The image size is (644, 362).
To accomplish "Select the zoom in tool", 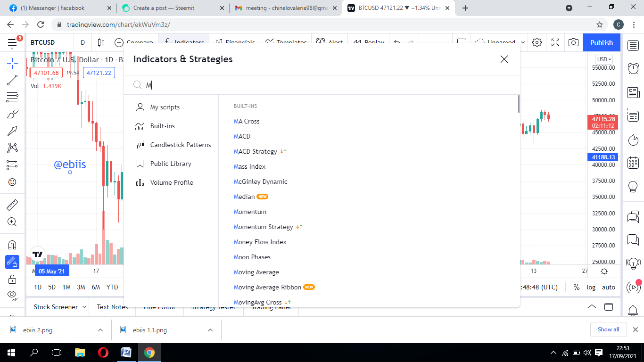I will [12, 222].
